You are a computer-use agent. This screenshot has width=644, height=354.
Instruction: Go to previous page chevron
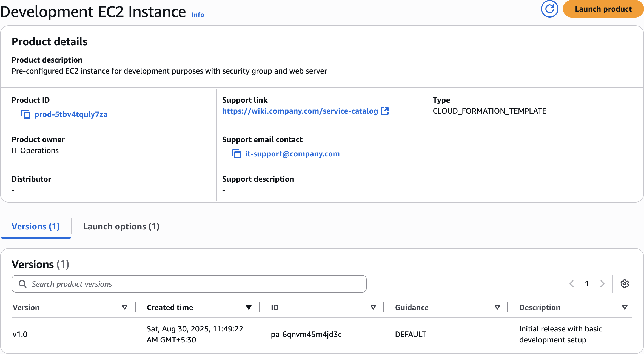[x=572, y=284]
